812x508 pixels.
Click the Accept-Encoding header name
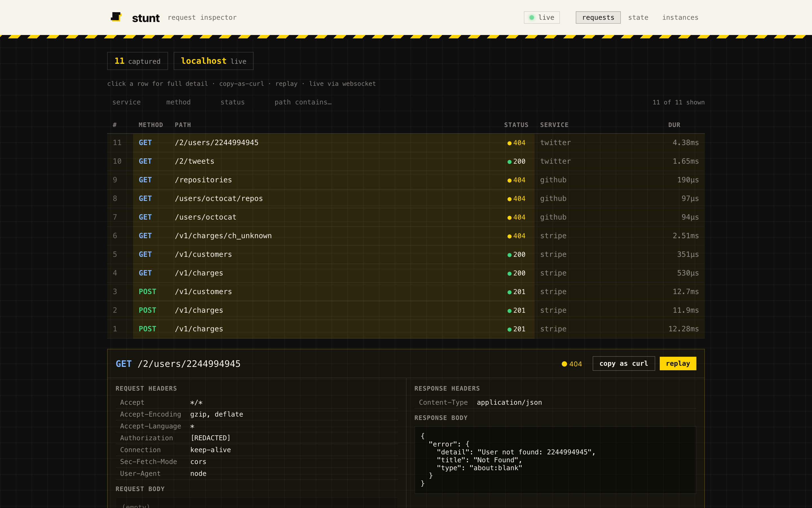[x=150, y=414]
